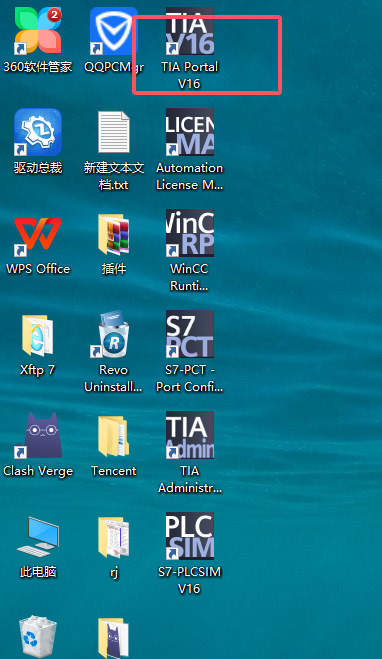
Task: Click the '360软件管家' label text
Action: click(38, 67)
